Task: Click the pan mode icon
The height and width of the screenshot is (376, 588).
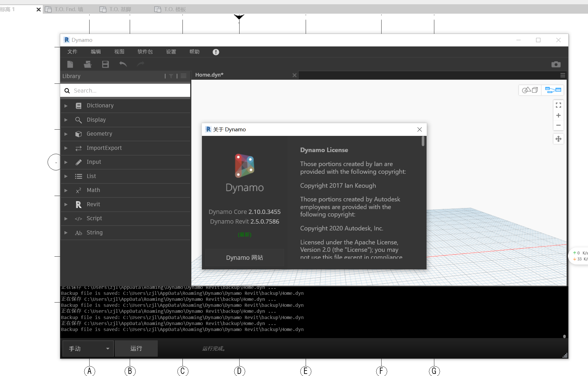Action: pos(558,139)
